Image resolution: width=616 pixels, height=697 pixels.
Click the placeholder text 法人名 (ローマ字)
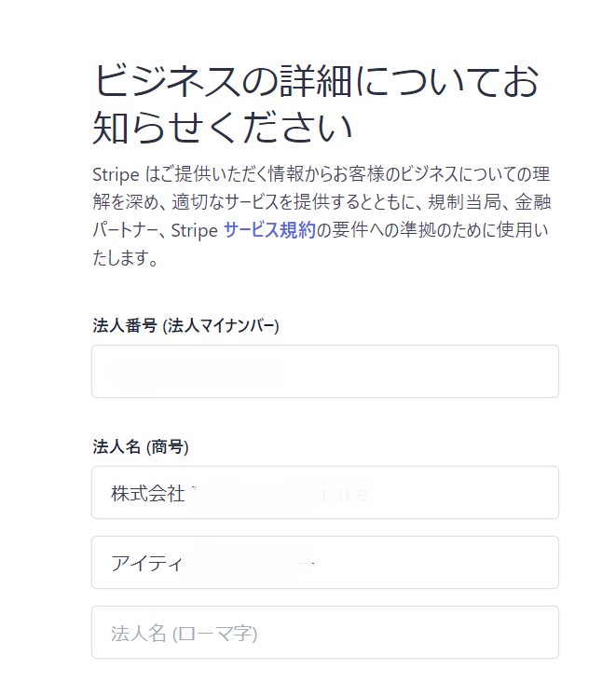(x=184, y=635)
